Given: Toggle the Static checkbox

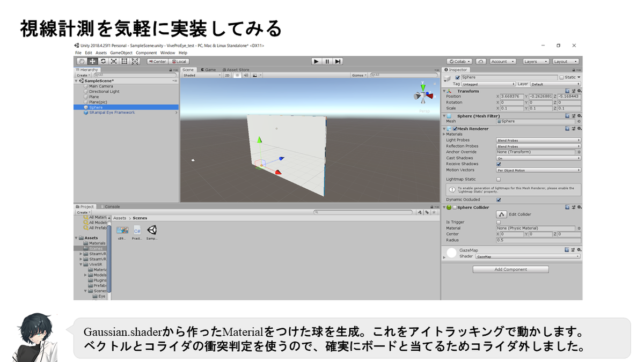Looking at the screenshot, I should pos(561,77).
